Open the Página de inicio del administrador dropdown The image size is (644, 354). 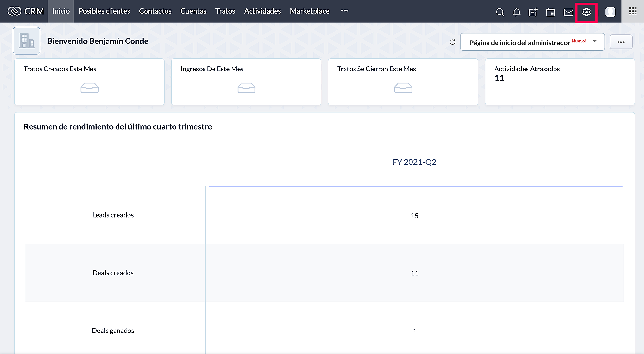(533, 42)
